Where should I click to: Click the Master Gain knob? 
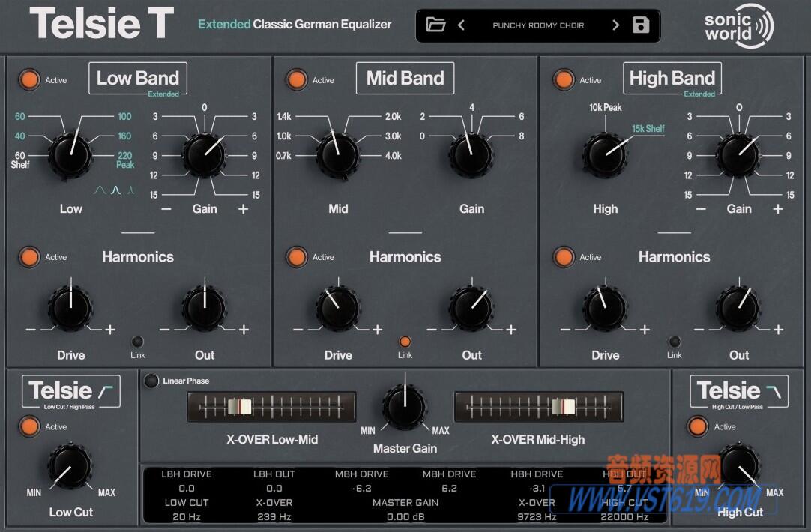tap(405, 407)
